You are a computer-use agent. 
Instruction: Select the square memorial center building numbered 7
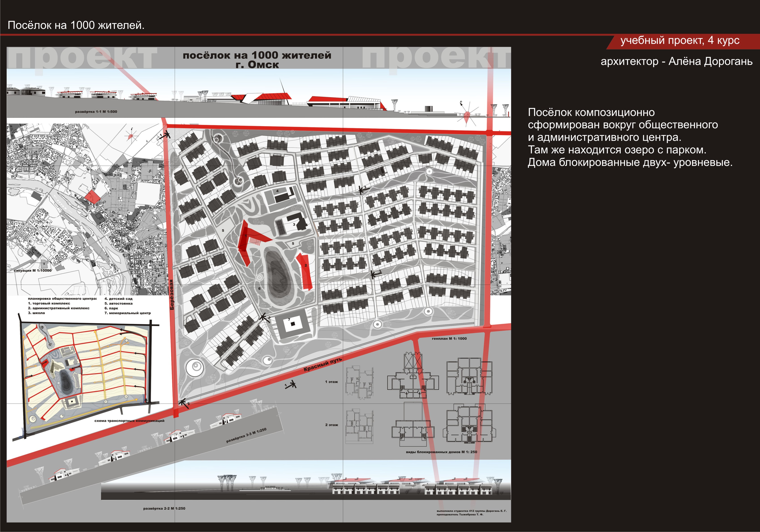pos(293,324)
